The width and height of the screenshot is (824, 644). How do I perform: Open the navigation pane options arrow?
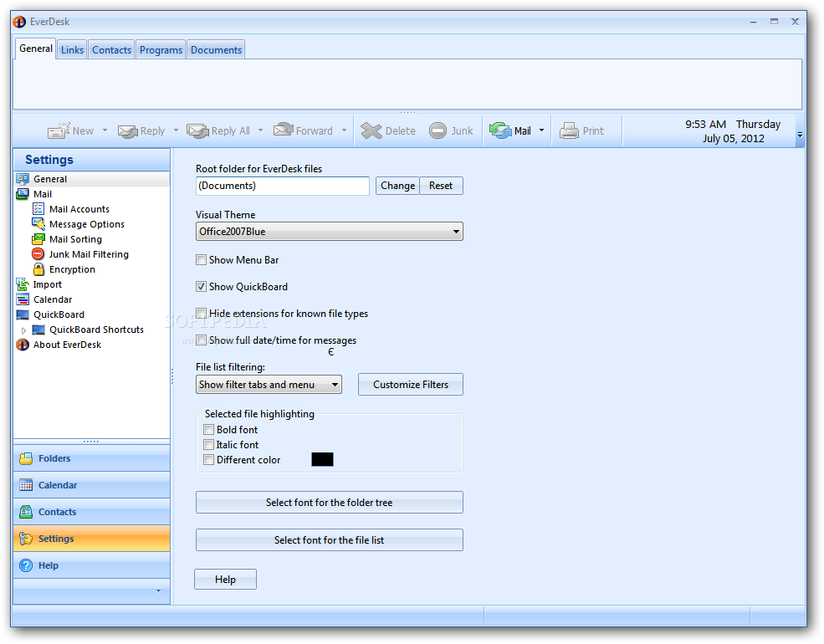coord(158,591)
